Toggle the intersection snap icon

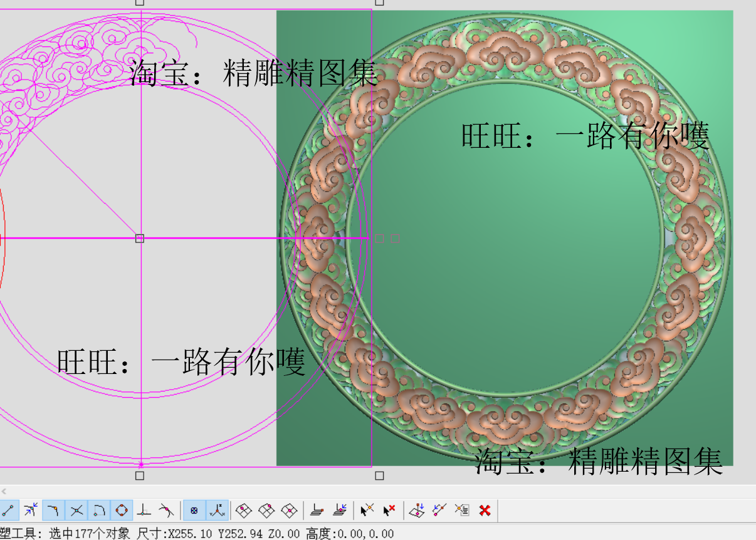[x=76, y=511]
